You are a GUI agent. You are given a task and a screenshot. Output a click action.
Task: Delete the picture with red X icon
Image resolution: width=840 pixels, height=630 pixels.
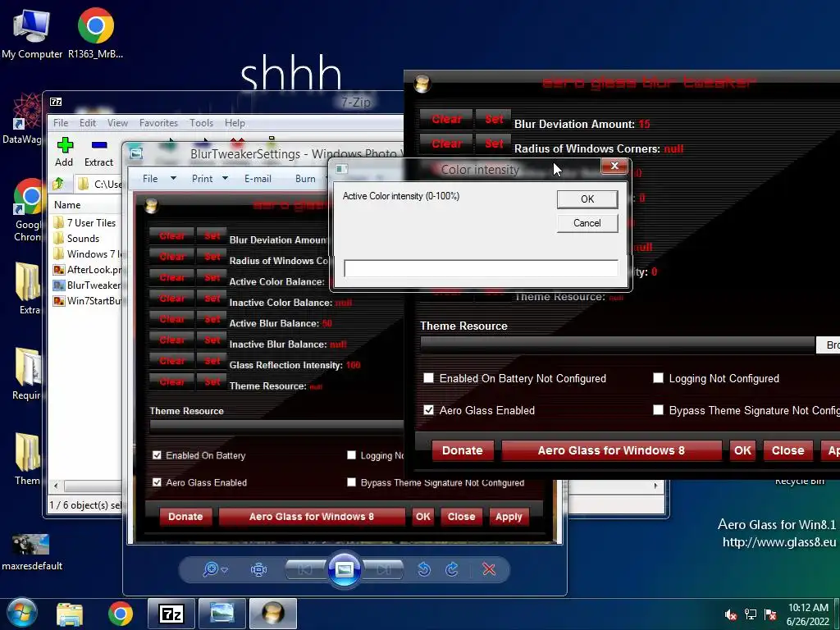[489, 569]
